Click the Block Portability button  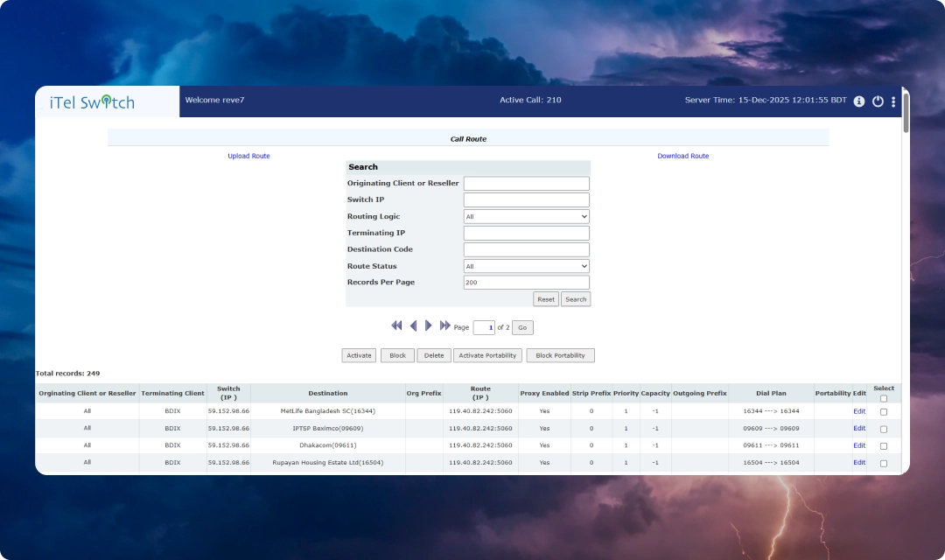point(560,355)
